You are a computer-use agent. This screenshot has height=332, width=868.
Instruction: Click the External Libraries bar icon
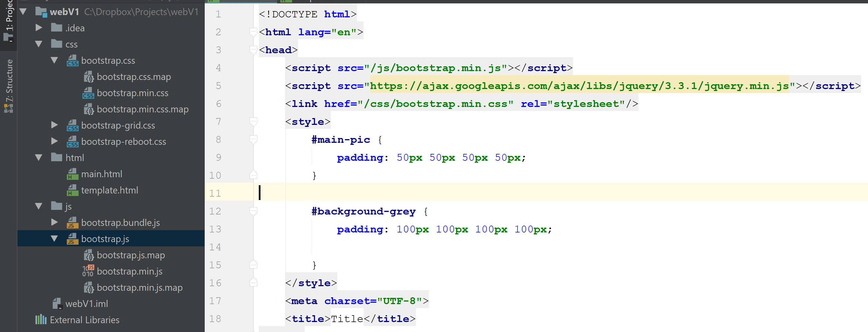41,319
